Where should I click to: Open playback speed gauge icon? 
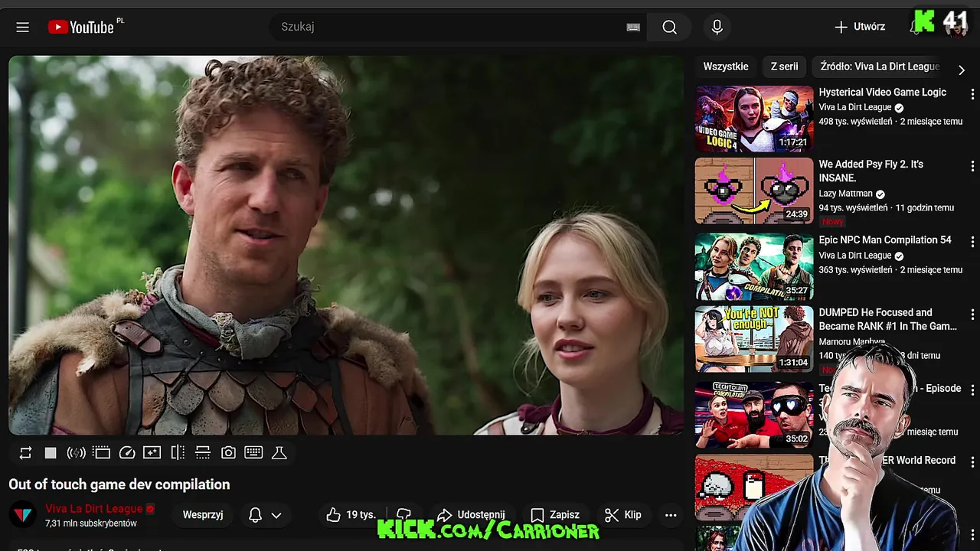[127, 453]
